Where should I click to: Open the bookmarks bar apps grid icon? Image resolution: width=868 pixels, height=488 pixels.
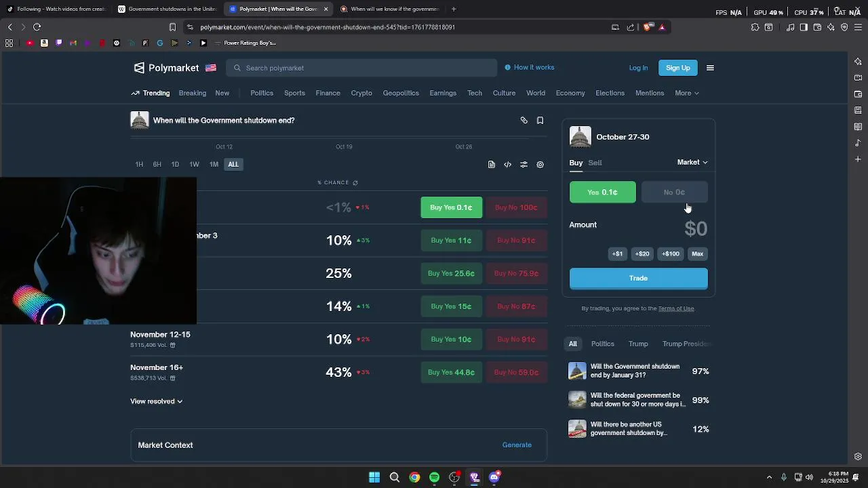tap(9, 43)
